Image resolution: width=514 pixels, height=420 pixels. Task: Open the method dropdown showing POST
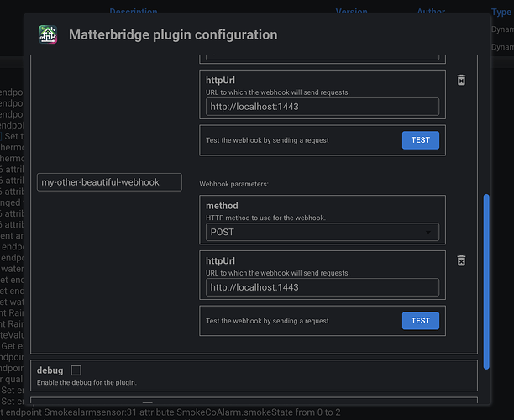[323, 232]
